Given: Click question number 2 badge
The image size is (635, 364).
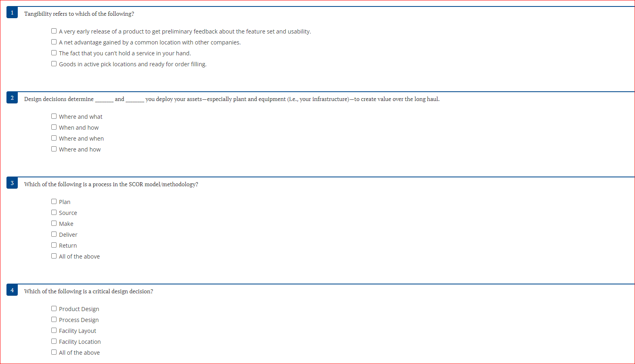Looking at the screenshot, I should point(12,98).
